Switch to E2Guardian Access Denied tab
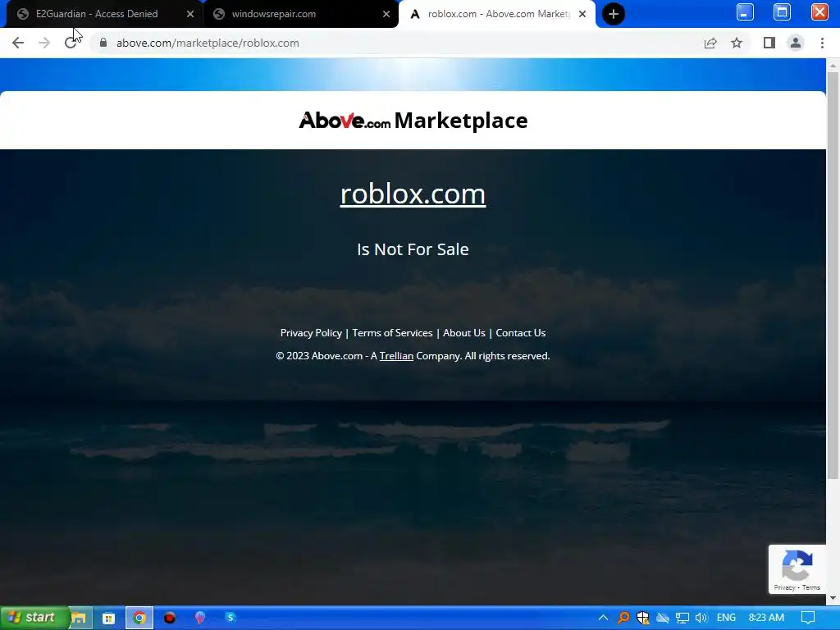Image resolution: width=840 pixels, height=630 pixels. click(97, 14)
